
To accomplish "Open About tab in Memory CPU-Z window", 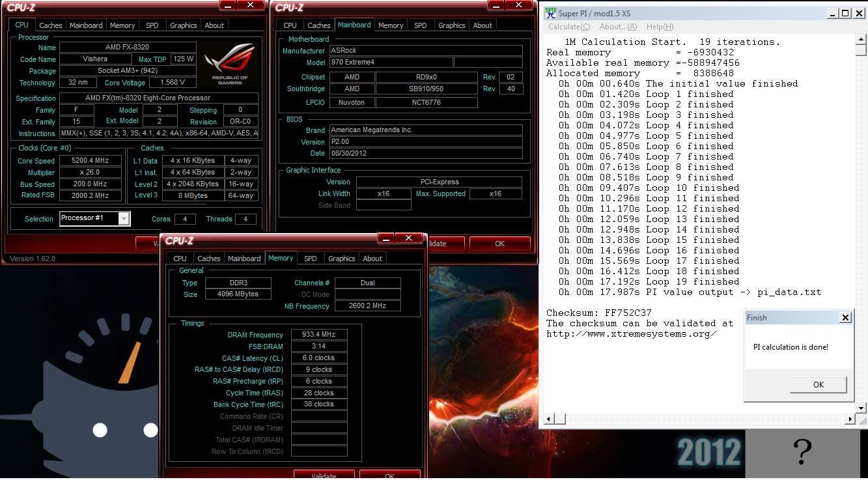I will (372, 259).
